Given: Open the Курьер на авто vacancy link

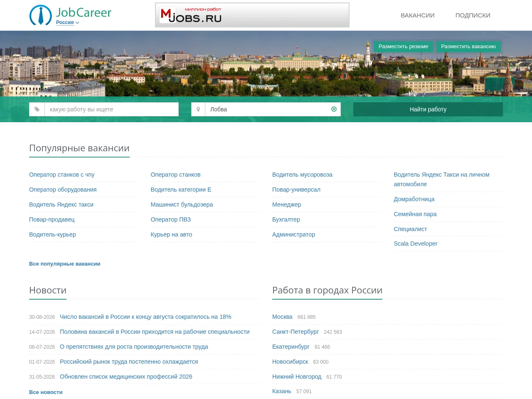Looking at the screenshot, I should coord(171,234).
